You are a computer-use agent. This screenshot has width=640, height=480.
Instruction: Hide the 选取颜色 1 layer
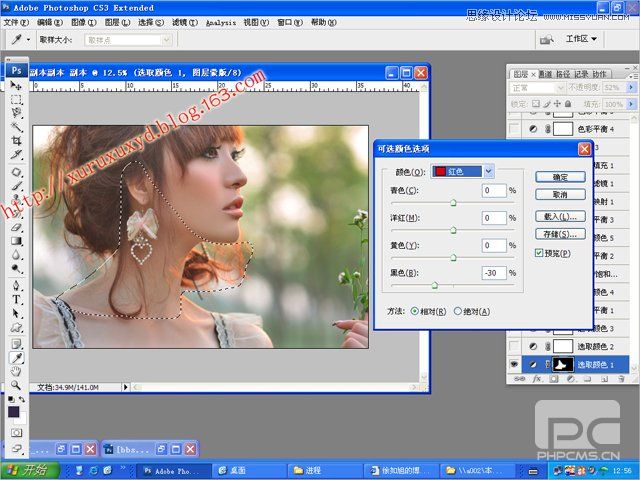coord(514,364)
